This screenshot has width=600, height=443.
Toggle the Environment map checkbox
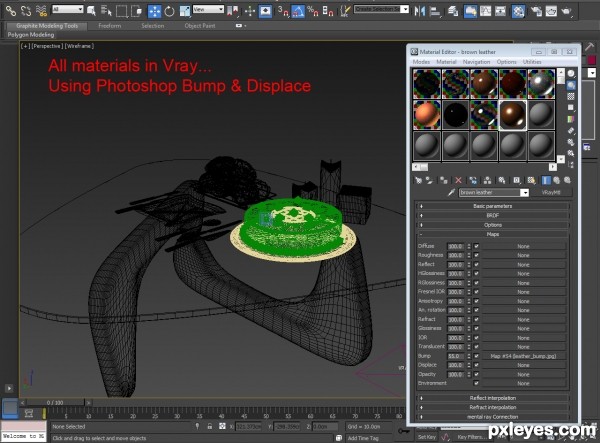pyautogui.click(x=476, y=383)
